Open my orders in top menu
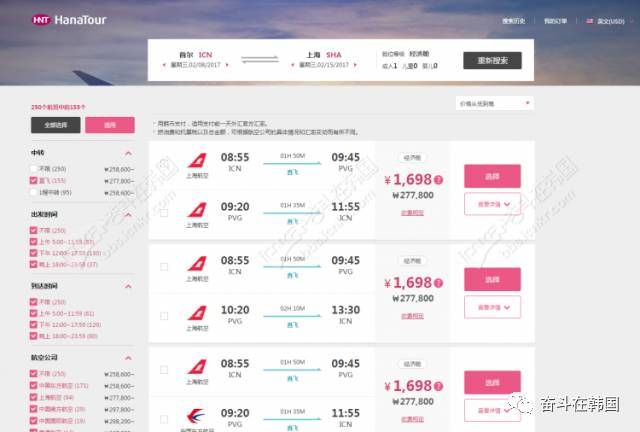The height and width of the screenshot is (432, 640). coord(556,21)
